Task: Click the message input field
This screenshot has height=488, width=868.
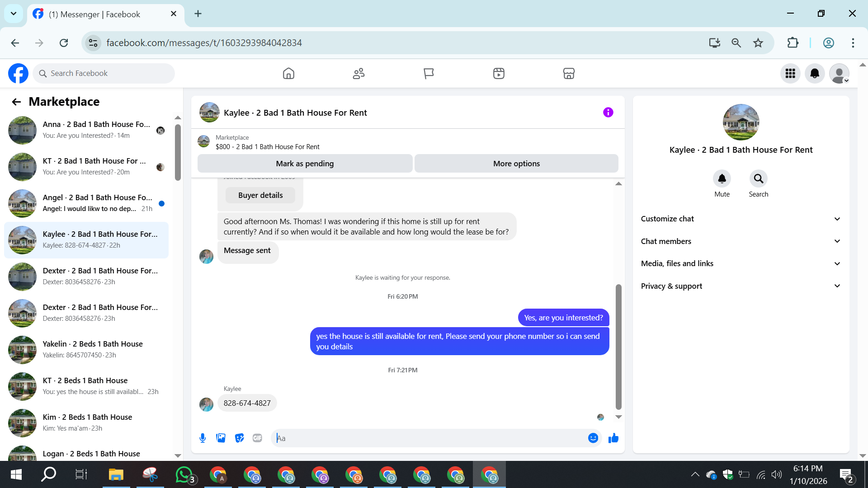Action: (429, 438)
